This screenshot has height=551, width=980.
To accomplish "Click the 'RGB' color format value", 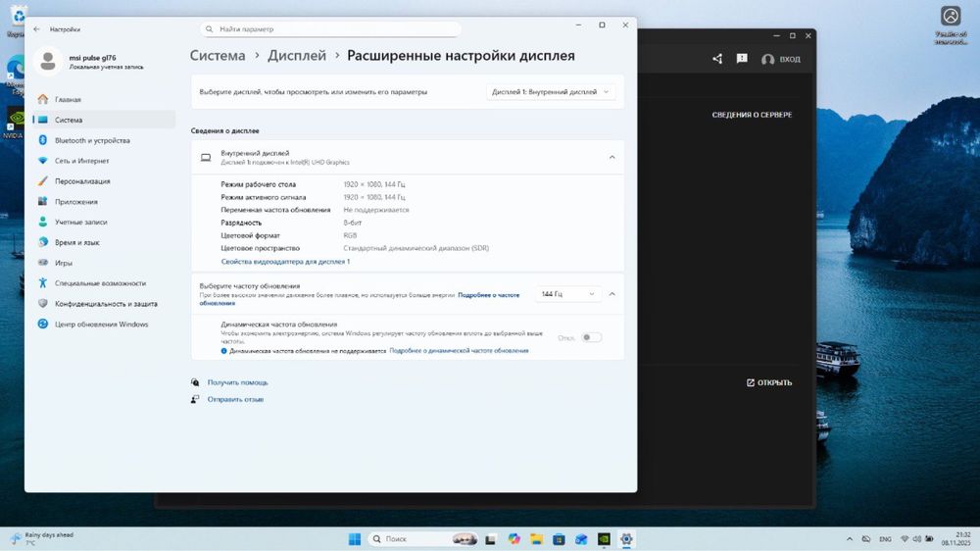I will (x=350, y=235).
